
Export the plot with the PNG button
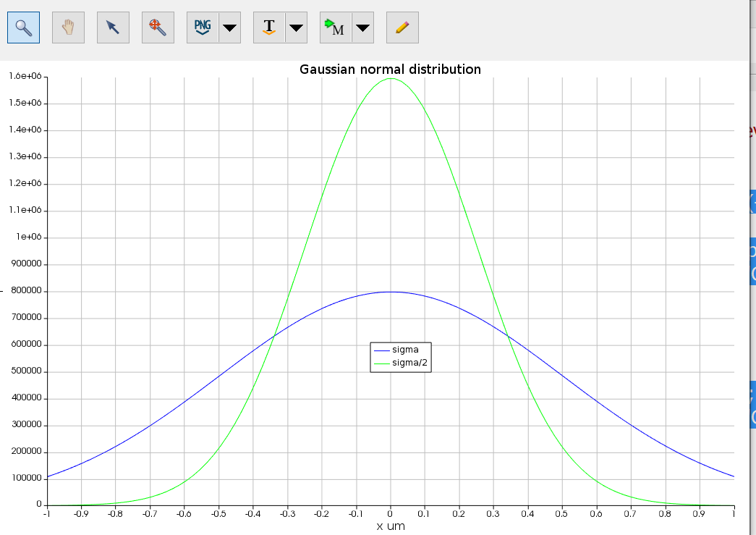[203, 28]
